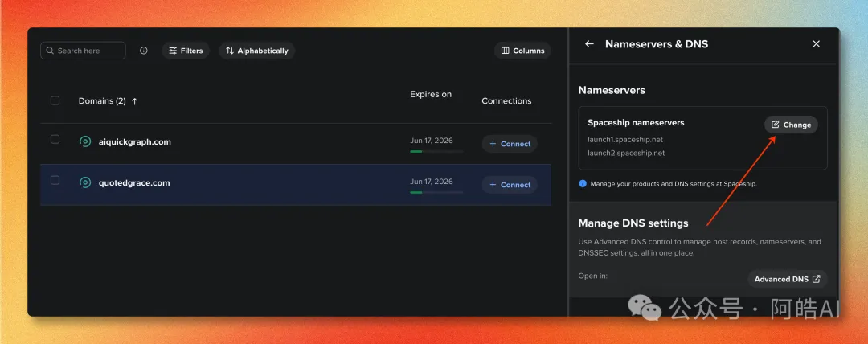Click the aiquickgraph.com expiry progress bar

pyautogui.click(x=436, y=151)
